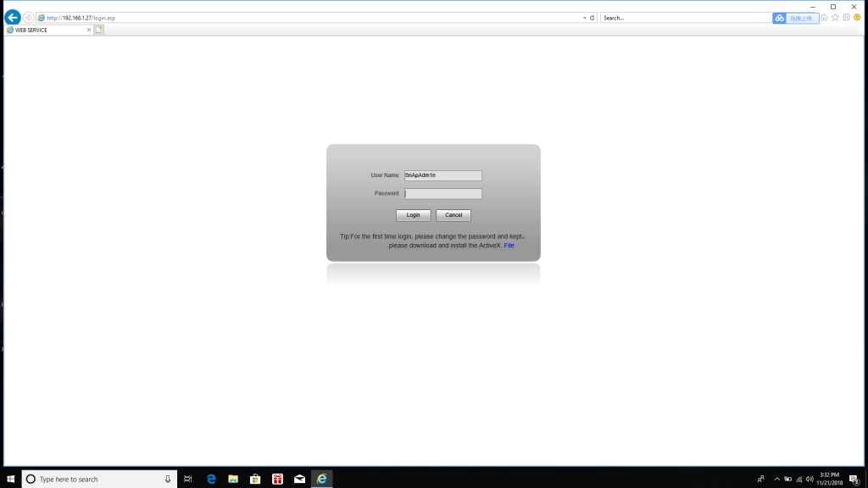Open the People icon in system tray

tap(760, 480)
